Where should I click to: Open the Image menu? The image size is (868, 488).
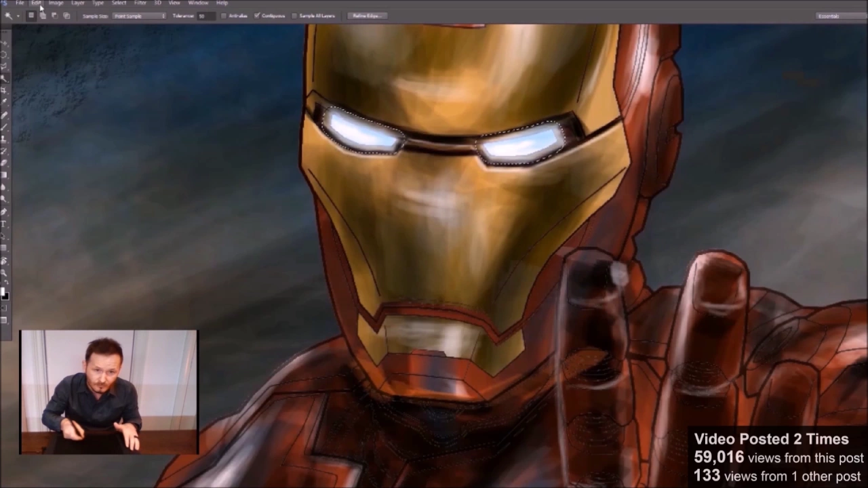tap(56, 3)
